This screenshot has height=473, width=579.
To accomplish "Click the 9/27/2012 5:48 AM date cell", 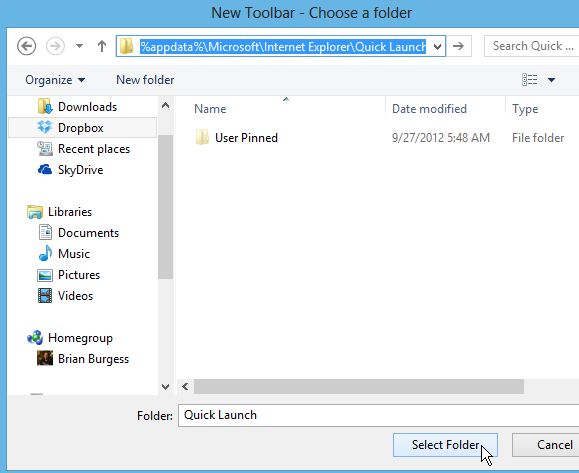I will 441,138.
